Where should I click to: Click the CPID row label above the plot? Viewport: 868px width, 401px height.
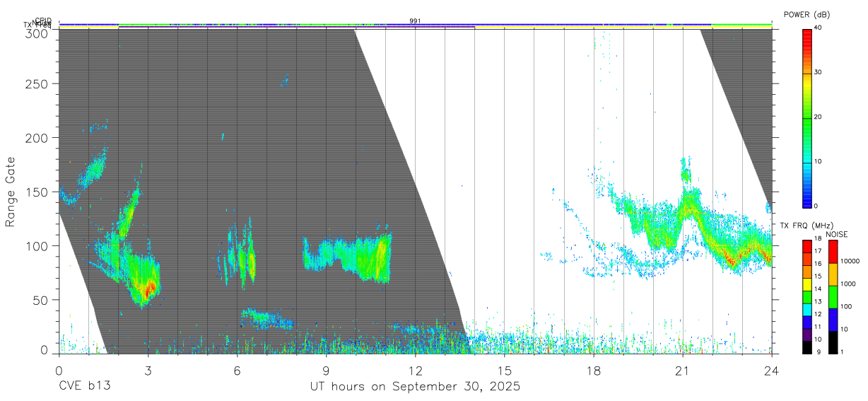[x=42, y=21]
